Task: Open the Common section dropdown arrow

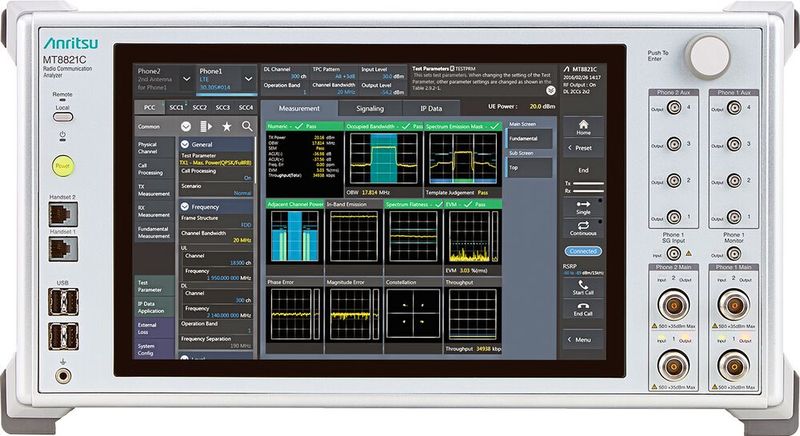Action: point(186,126)
